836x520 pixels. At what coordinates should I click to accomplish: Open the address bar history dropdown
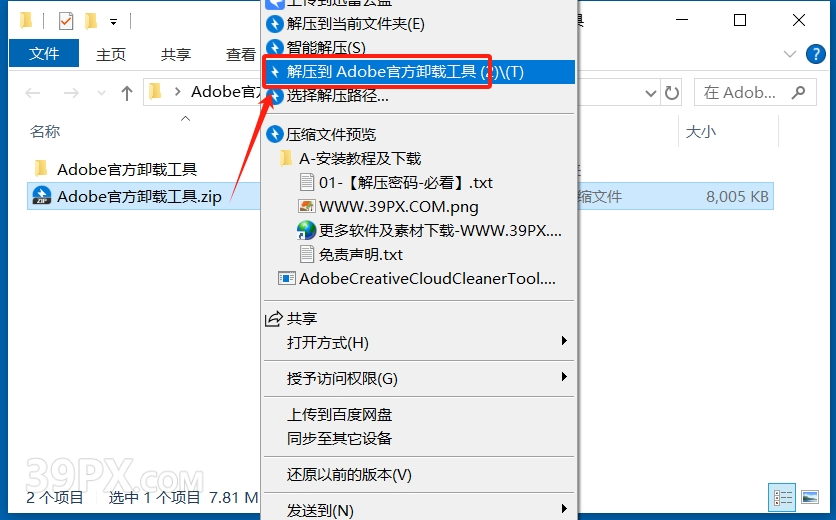coord(650,94)
